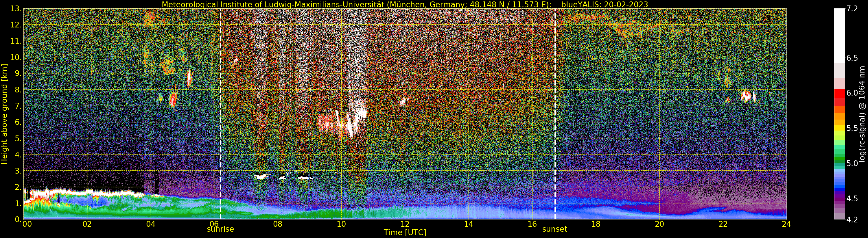Select the dashed white sunrise marker line
This screenshot has width=868, height=238.
(220, 114)
